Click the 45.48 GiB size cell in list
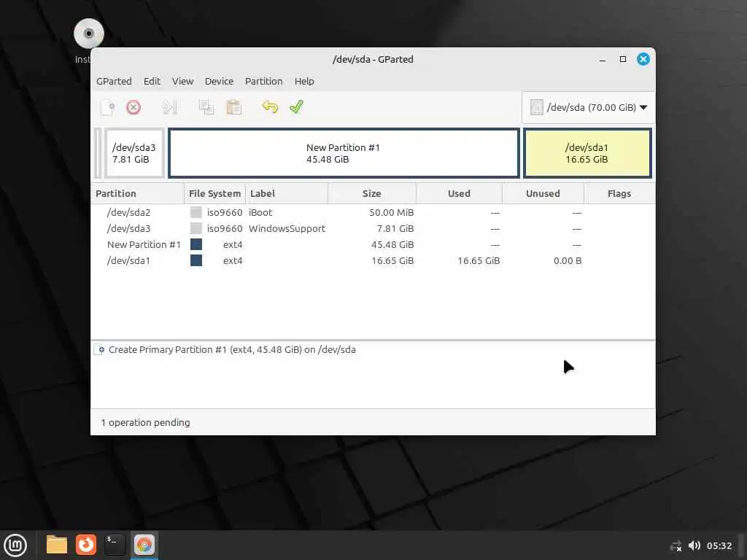 tap(392, 245)
